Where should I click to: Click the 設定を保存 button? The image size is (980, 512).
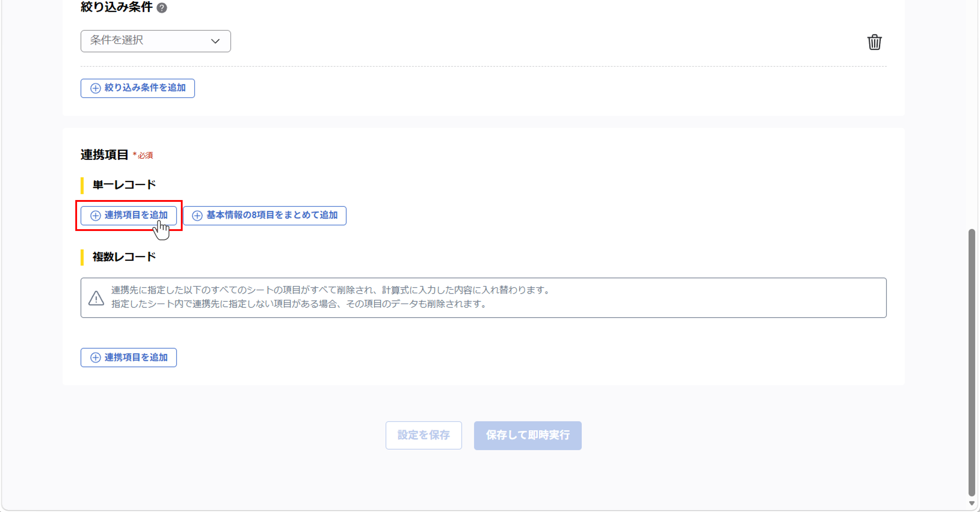[423, 435]
